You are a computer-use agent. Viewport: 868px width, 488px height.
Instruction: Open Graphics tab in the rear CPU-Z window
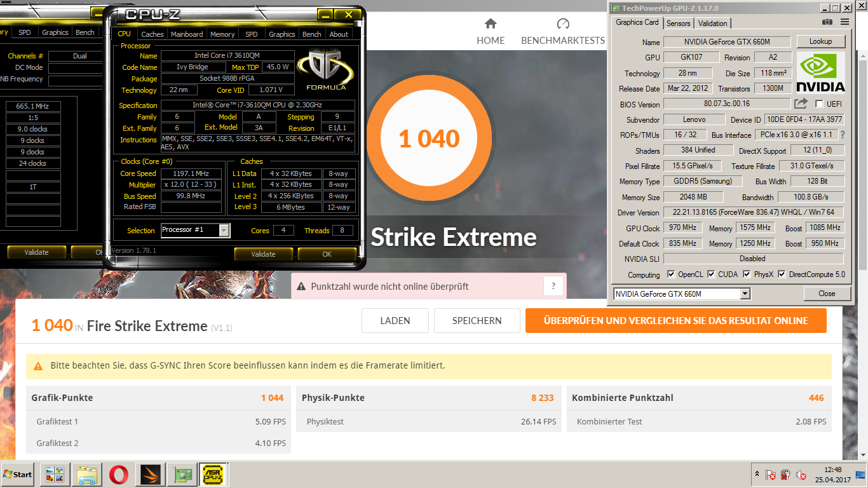(55, 32)
